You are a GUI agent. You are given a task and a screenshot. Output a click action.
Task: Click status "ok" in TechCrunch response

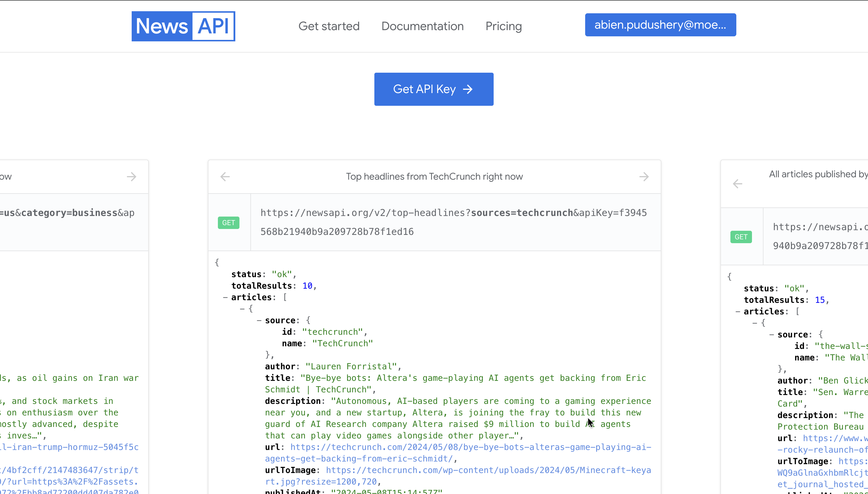click(281, 274)
